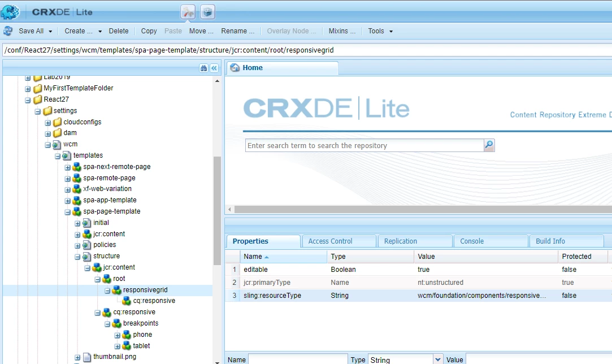612x364 pixels.
Task: Click the xf-web-variation node icon
Action: (77, 189)
